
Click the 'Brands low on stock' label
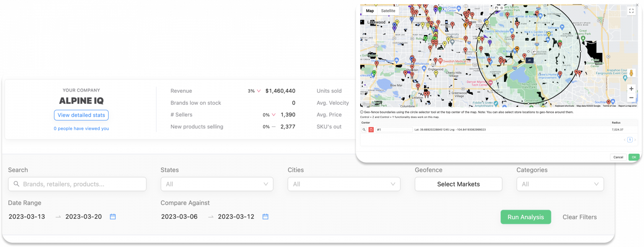[x=196, y=103]
